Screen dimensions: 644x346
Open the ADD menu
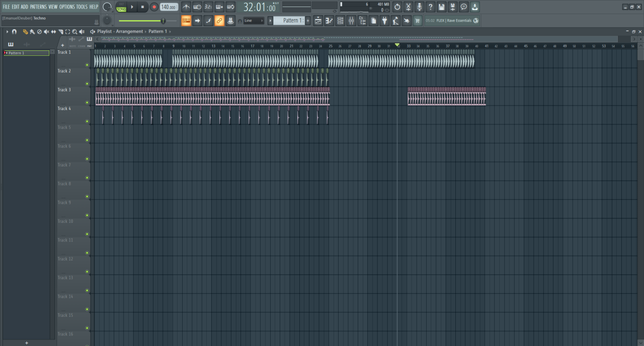click(25, 7)
